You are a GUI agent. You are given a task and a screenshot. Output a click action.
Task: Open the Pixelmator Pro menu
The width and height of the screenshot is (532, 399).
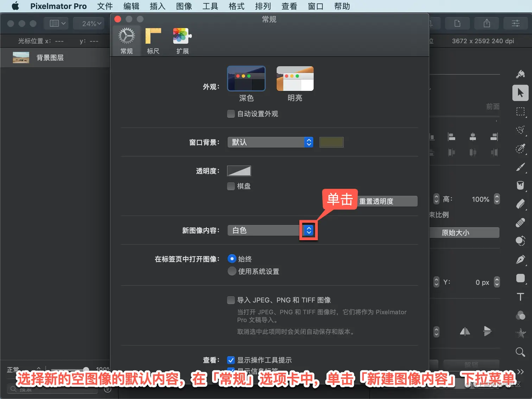58,6
